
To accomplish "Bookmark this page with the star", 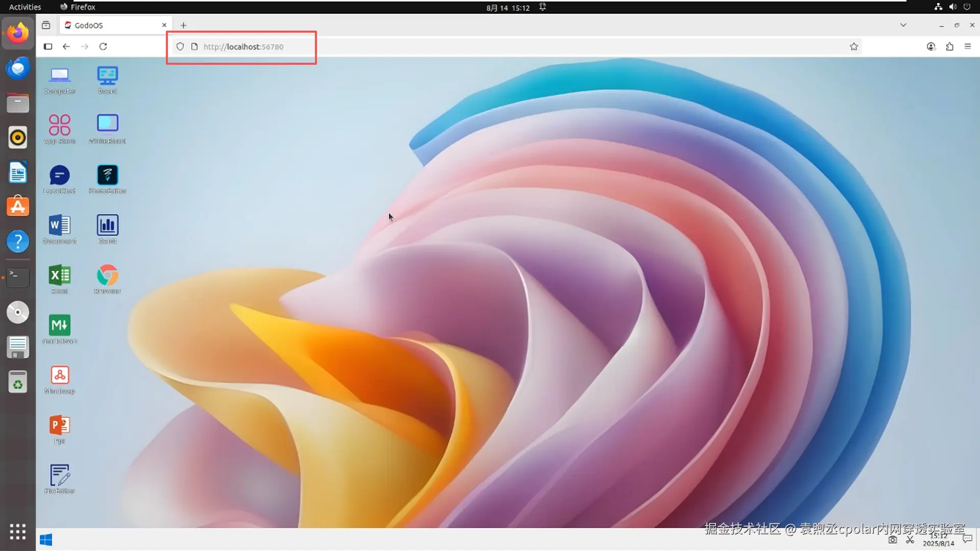I will (x=854, y=46).
